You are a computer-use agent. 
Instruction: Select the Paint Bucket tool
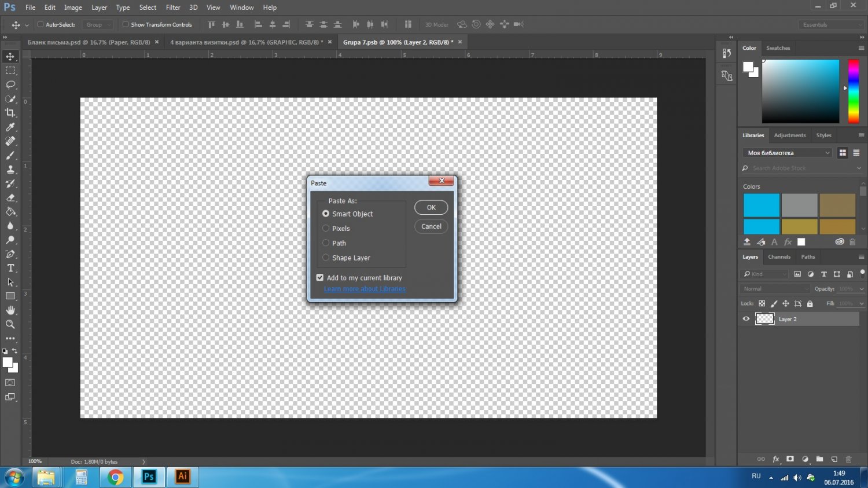(10, 212)
